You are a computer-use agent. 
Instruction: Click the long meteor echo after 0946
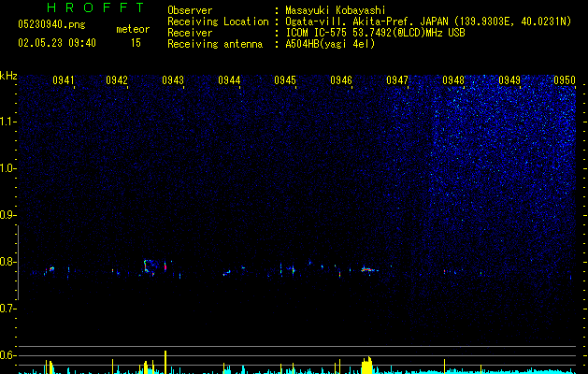(369, 269)
